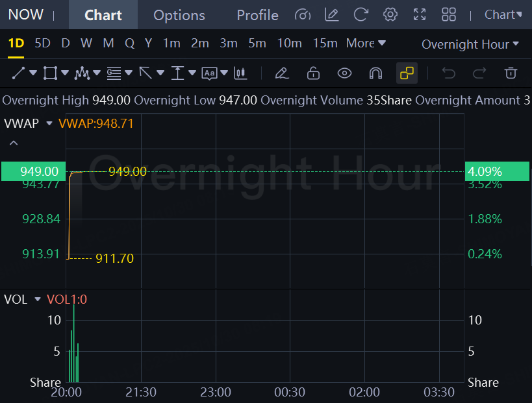The height and width of the screenshot is (403, 532).
Task: Select the text annotation tool
Action: click(x=209, y=73)
